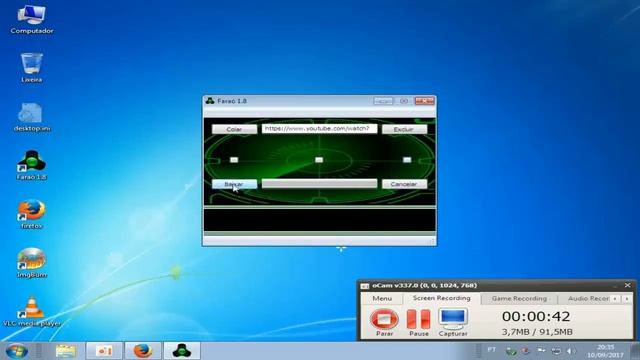
Task: Open the oCam Menu tab
Action: [x=382, y=299]
